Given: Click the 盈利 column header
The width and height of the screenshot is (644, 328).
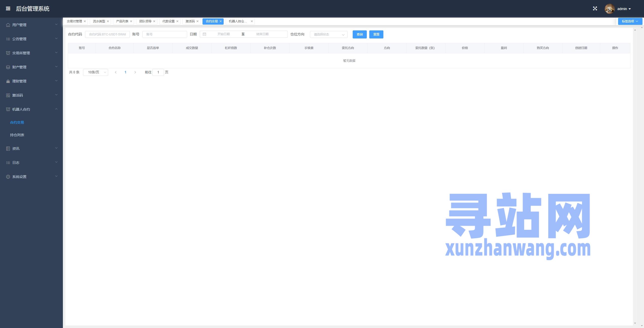Looking at the screenshot, I should click(504, 48).
